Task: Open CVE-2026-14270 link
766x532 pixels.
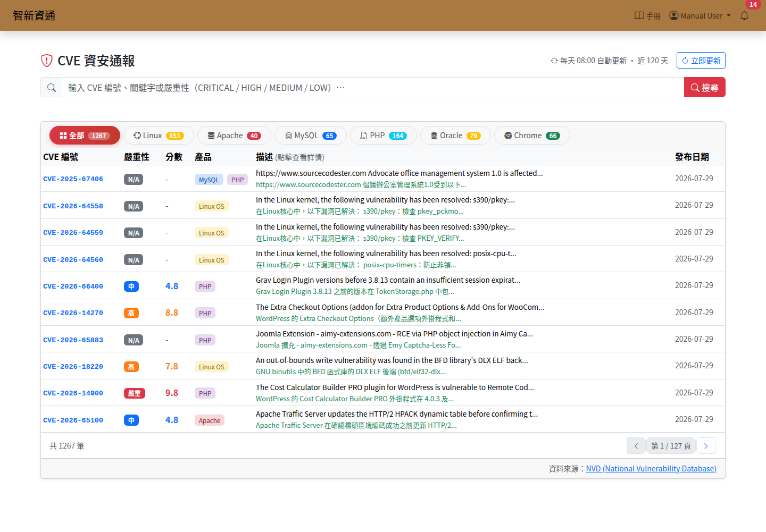Action: click(73, 313)
